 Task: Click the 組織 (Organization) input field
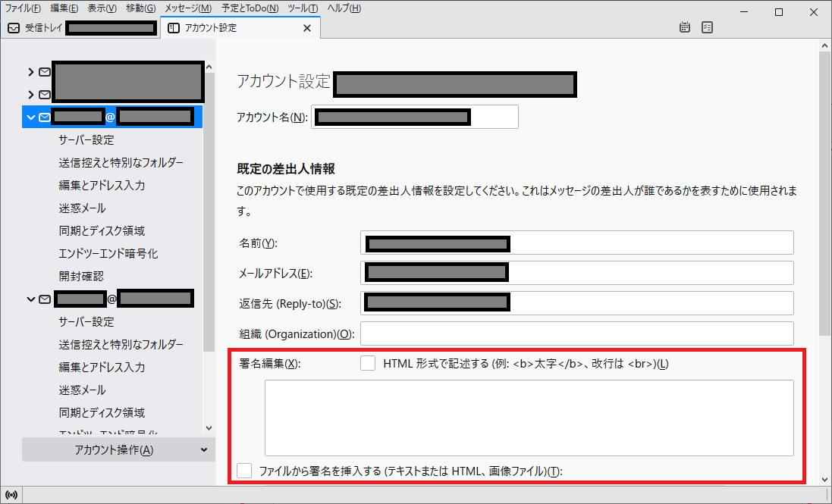[x=576, y=334]
